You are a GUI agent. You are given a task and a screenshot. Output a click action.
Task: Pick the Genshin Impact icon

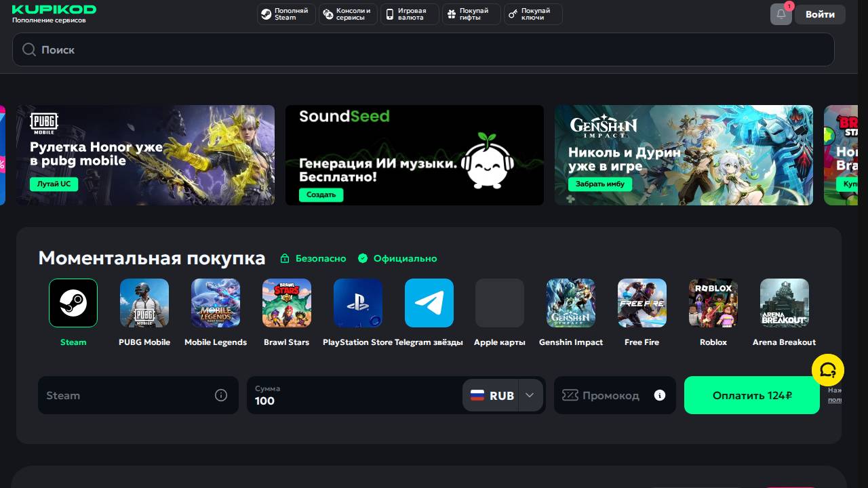pos(571,303)
